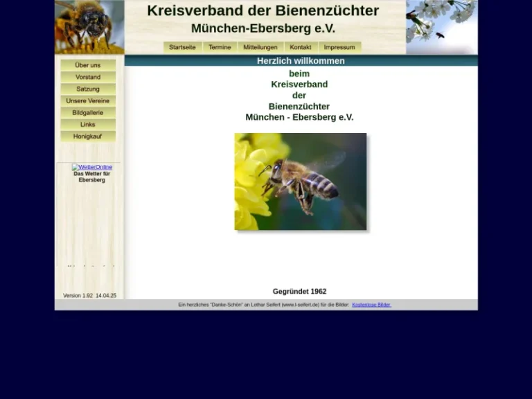532x399 pixels.
Task: Select Unsere Vereine in the sidebar
Action: [88, 100]
